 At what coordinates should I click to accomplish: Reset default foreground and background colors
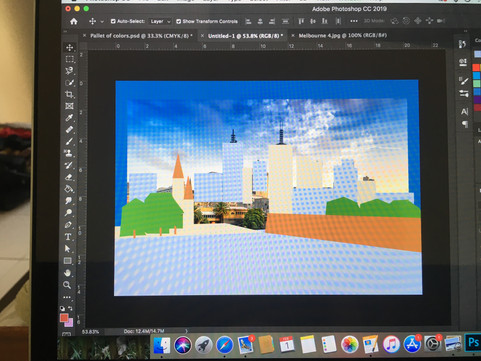[62, 308]
